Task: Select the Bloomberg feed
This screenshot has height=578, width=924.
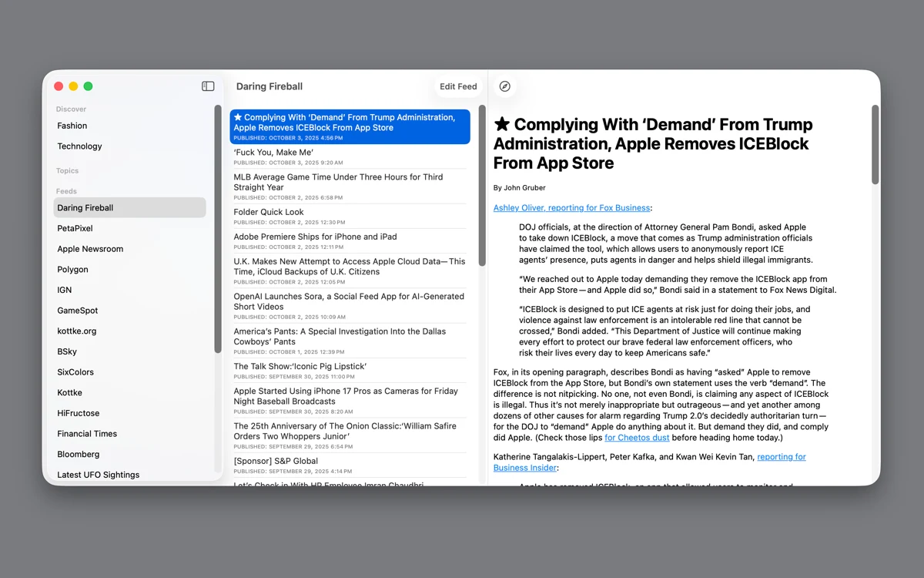Action: tap(129, 455)
